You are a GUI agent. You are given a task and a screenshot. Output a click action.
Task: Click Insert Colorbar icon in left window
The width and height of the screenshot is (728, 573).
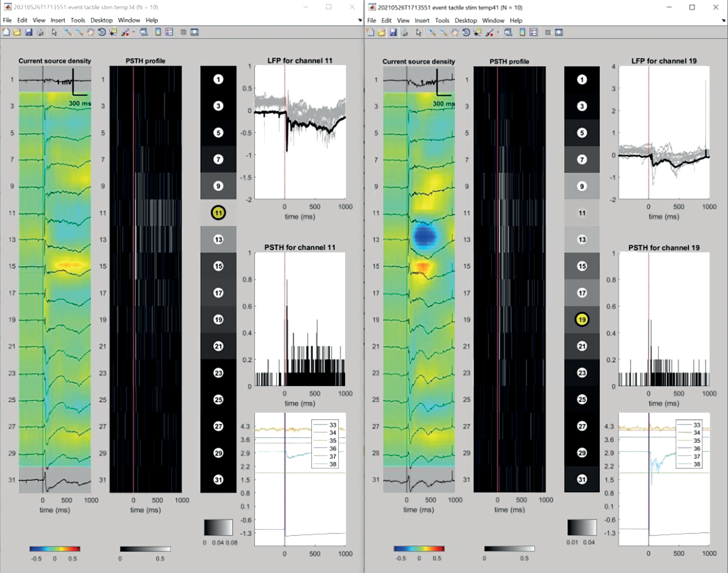[158, 32]
